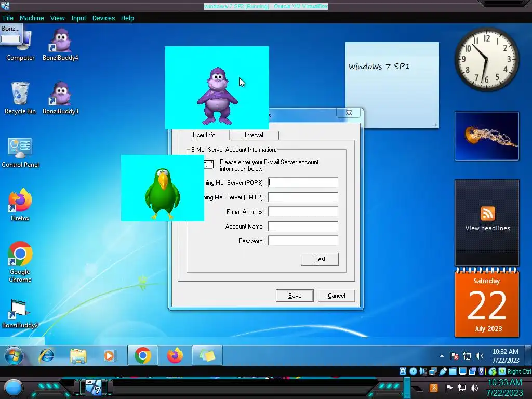Click the Saturday 22 calendar gadget
Viewport: 532px width, 399px height.
(x=487, y=302)
